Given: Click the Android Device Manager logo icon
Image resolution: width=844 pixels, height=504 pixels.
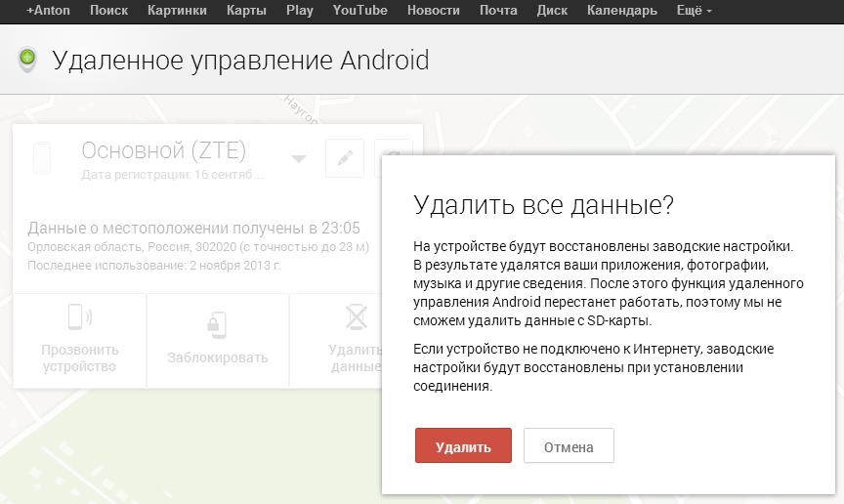Looking at the screenshot, I should (27, 61).
